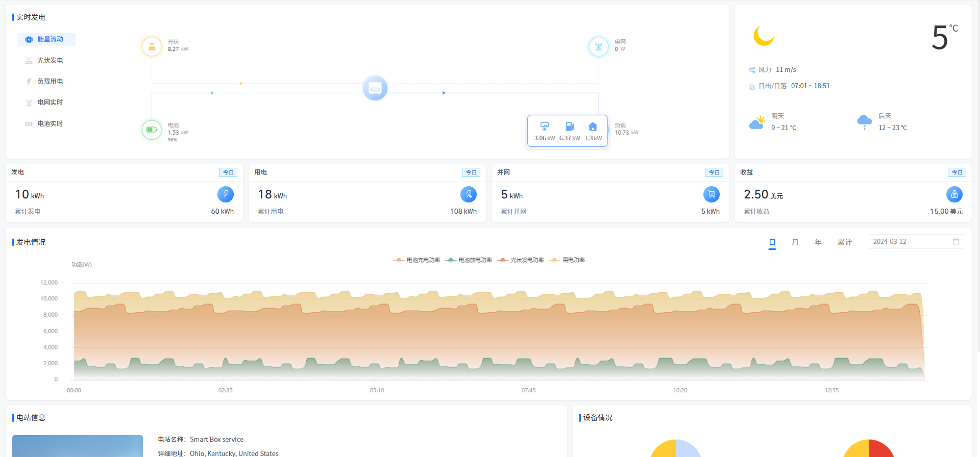This screenshot has height=457, width=980.
Task: Select 光伏发电 in the left sidebar
Action: [50, 61]
